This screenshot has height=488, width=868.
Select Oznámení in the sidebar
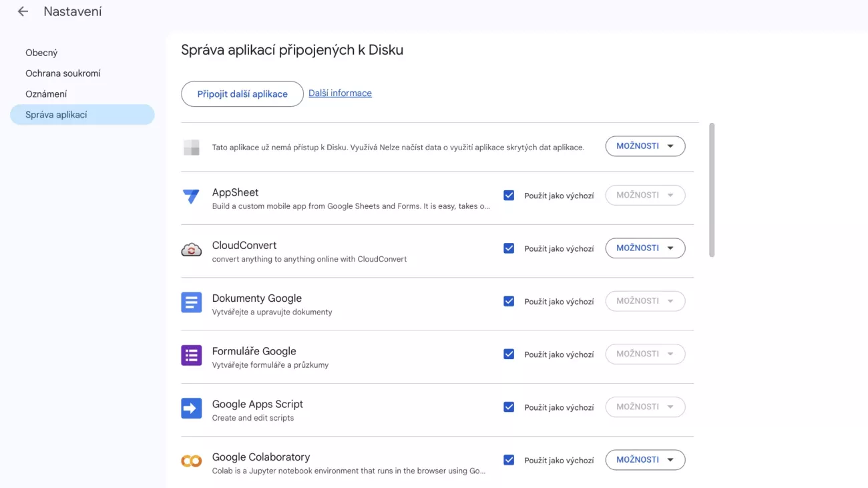[x=46, y=94]
